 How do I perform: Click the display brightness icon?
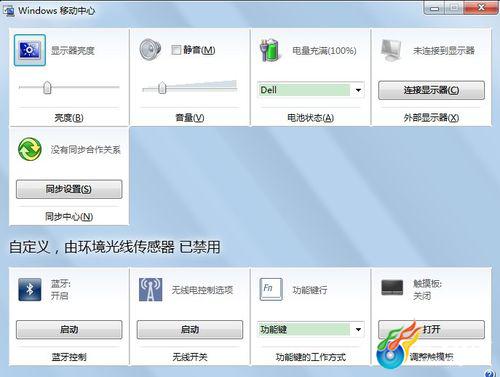tap(30, 50)
